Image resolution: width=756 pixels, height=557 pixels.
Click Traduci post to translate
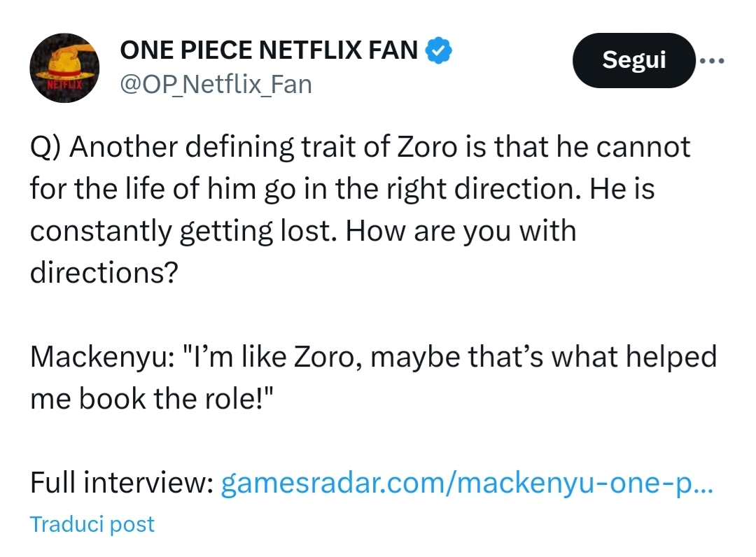(x=92, y=524)
